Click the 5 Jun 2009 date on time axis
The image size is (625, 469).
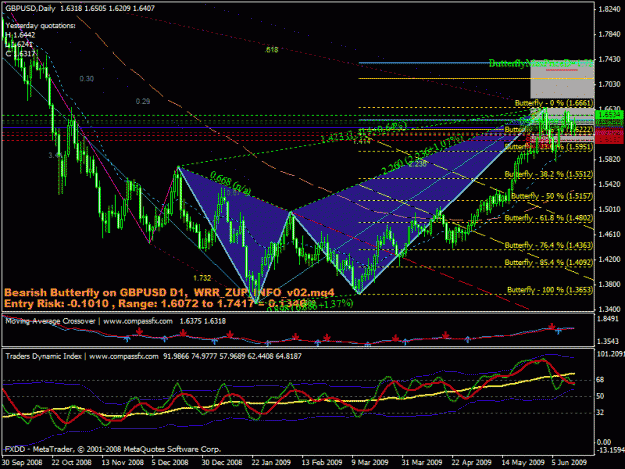tap(569, 462)
